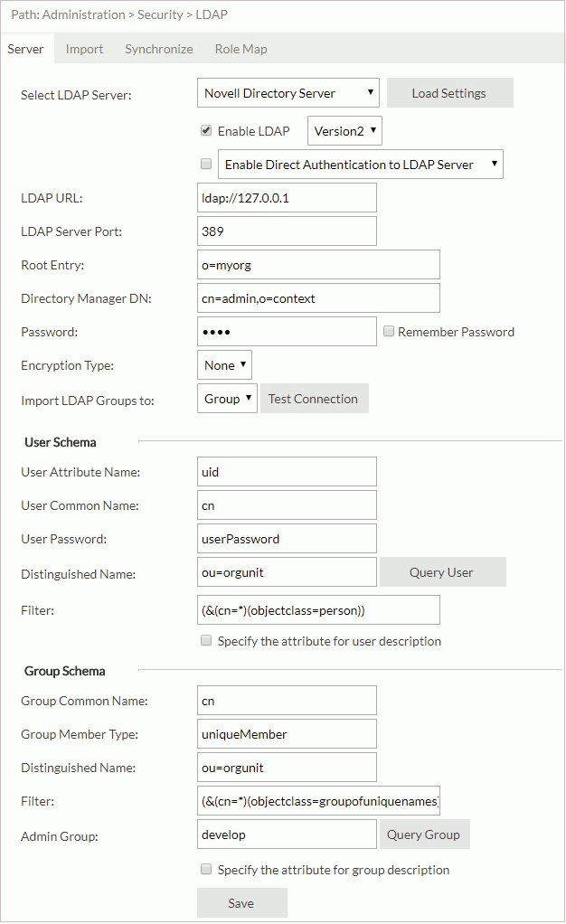Viewport: 566px width, 924px height.
Task: Open the Select LDAP Server dropdown
Action: [288, 92]
